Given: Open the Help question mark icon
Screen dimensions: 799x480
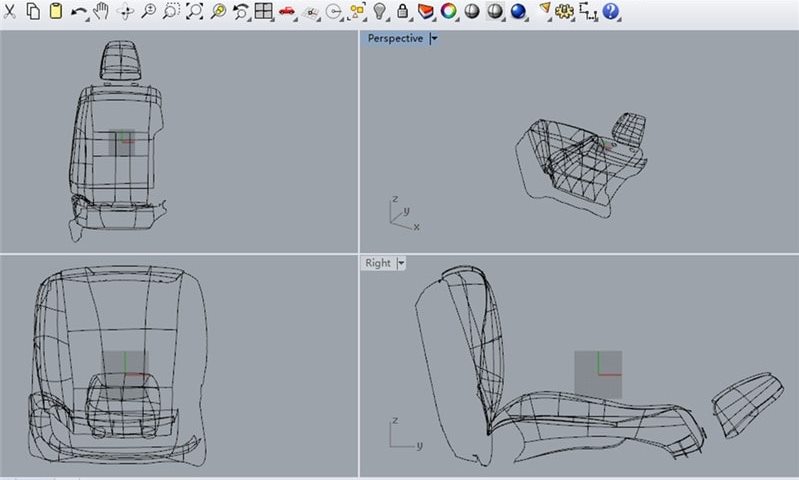Looking at the screenshot, I should (610, 11).
